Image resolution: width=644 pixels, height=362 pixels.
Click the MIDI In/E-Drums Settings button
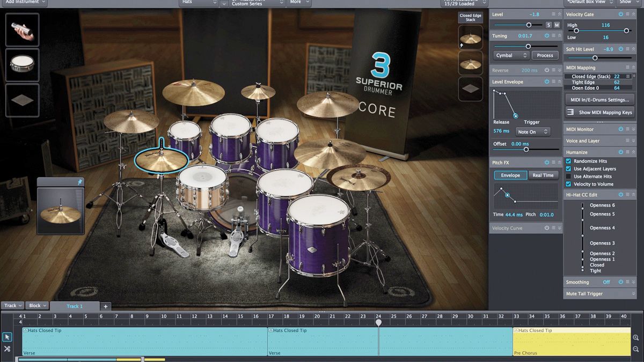click(x=600, y=100)
